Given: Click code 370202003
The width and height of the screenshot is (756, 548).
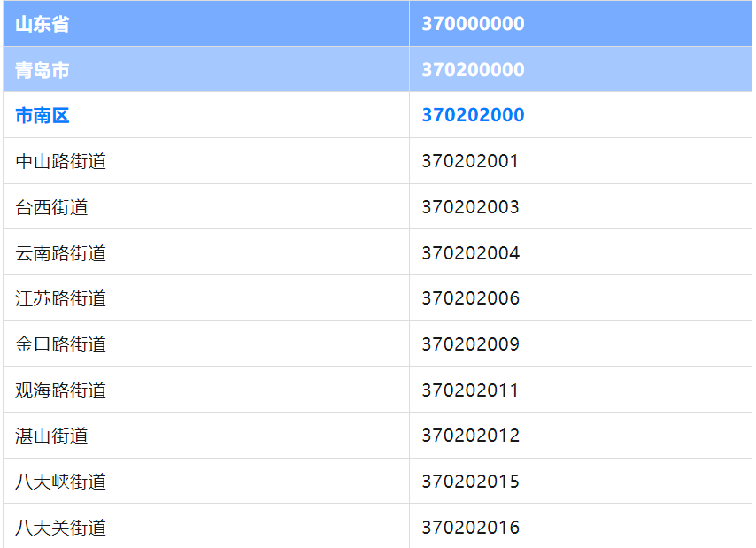Looking at the screenshot, I should tap(470, 207).
